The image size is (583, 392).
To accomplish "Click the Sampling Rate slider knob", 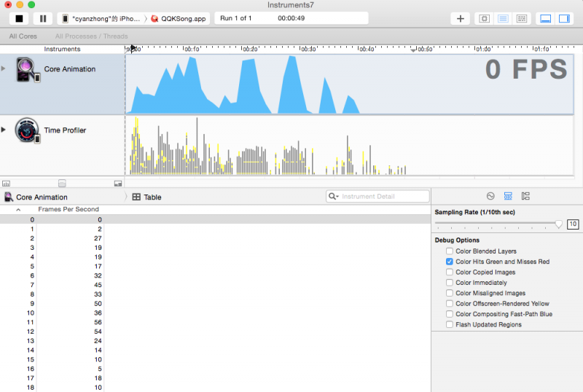I will pos(559,224).
